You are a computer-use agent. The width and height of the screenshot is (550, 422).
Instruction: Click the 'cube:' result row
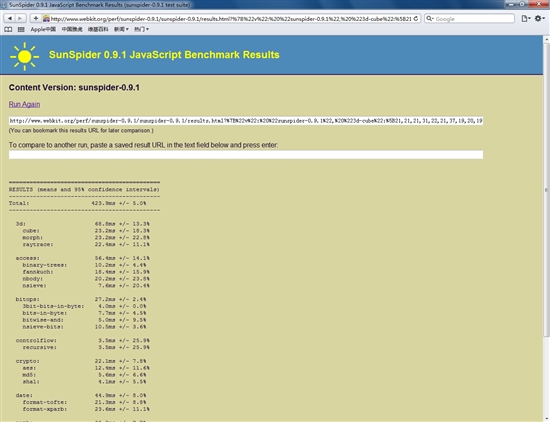[x=86, y=230]
